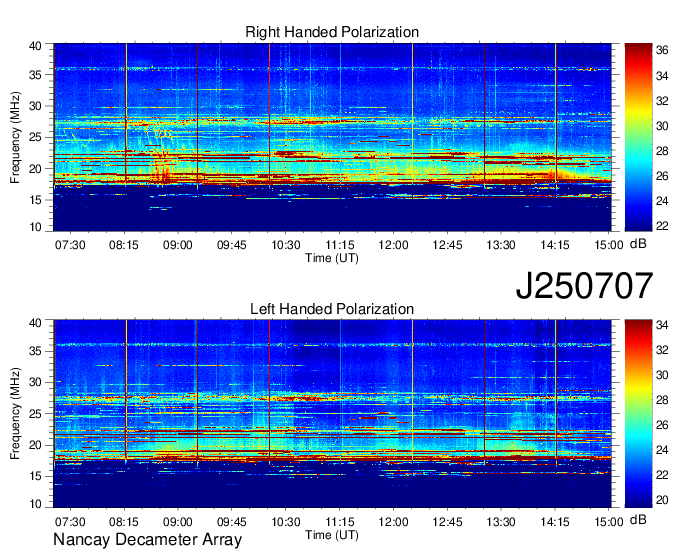Click "Frequency (MHz)" label of Right Handed plot

click(x=15, y=137)
